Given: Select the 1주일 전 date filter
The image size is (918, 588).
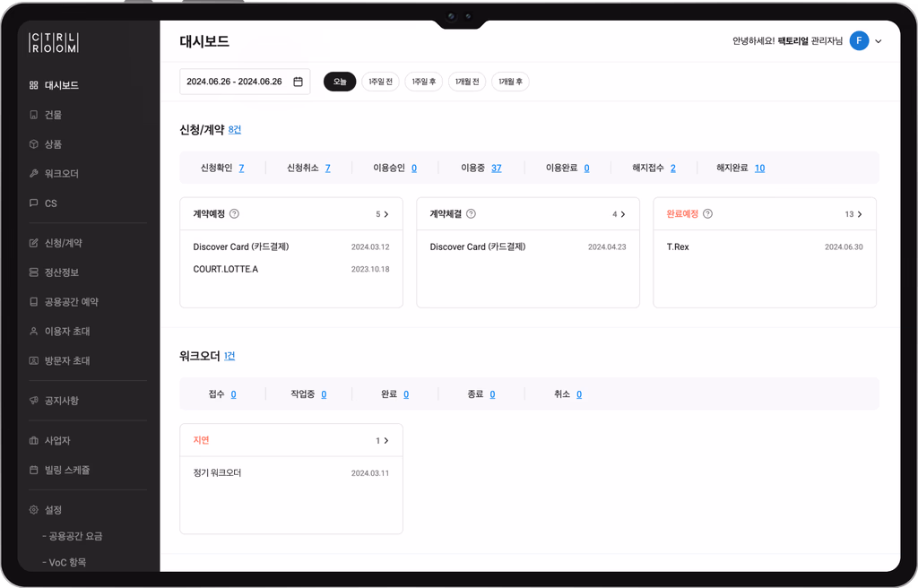Looking at the screenshot, I should [380, 82].
